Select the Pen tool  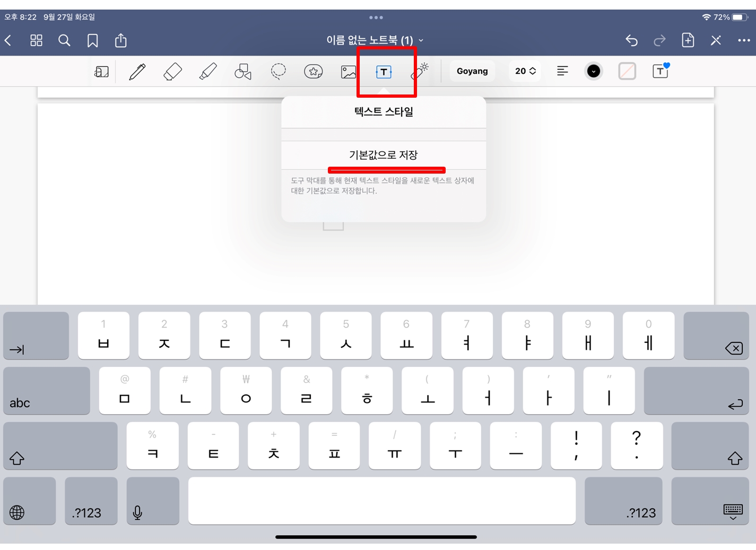[137, 71]
